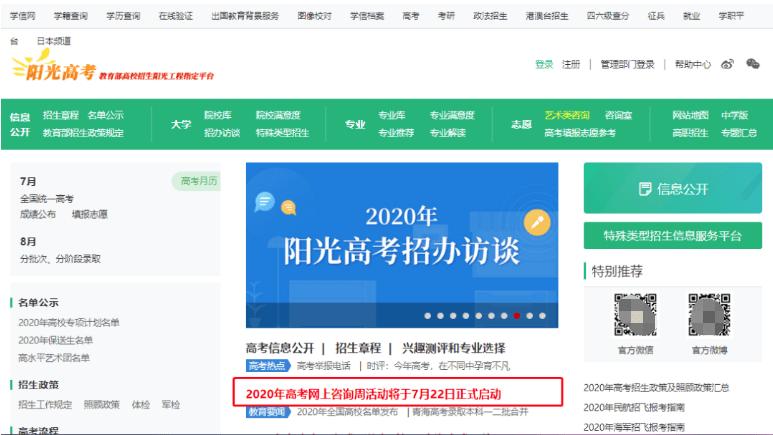The width and height of the screenshot is (773, 435).
Task: Click 登录 link
Action: (x=544, y=64)
